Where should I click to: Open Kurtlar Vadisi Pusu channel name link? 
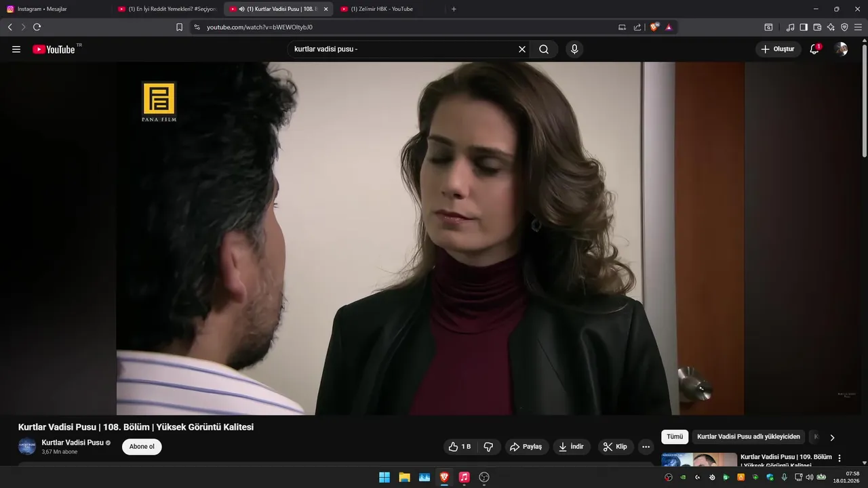[73, 443]
